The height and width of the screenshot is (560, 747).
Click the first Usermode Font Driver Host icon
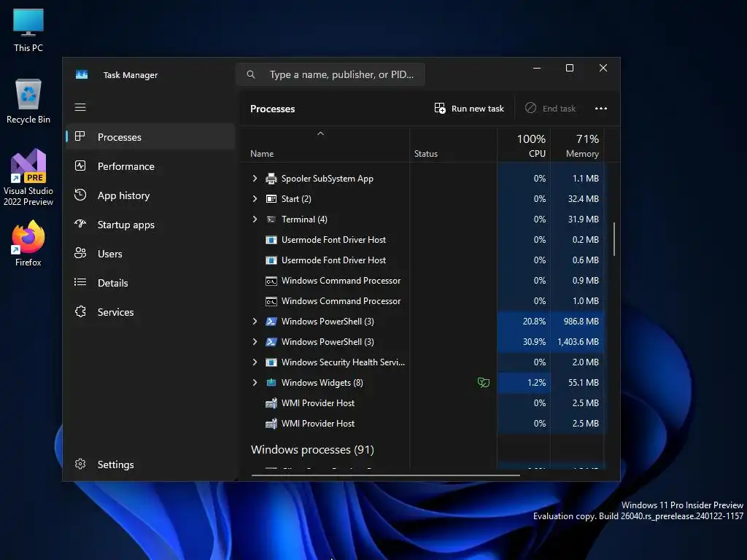[271, 240]
